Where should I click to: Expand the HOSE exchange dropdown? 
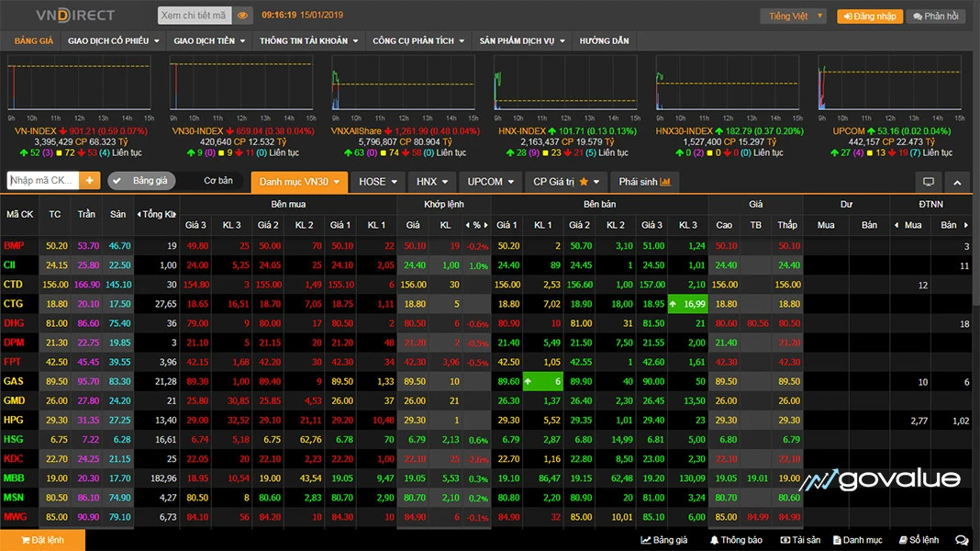378,182
